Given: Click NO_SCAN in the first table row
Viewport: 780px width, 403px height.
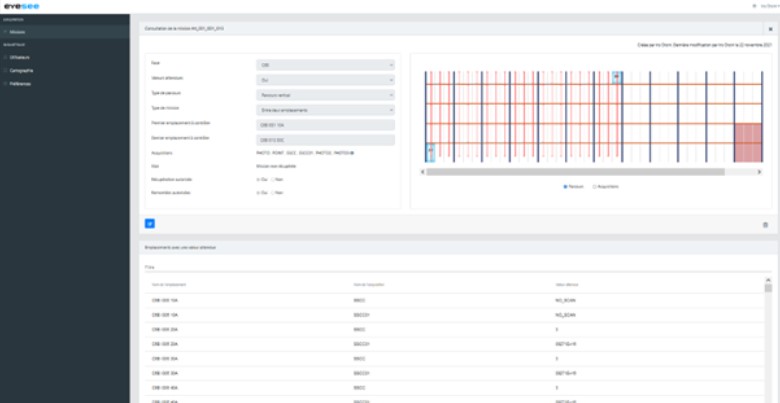Looking at the screenshot, I should [x=565, y=301].
